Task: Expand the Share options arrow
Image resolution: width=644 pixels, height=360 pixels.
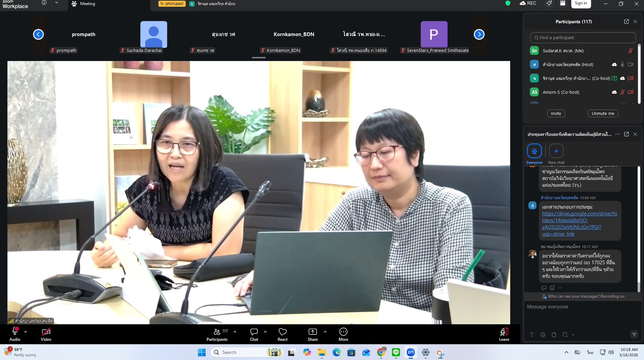Action: pos(325,332)
